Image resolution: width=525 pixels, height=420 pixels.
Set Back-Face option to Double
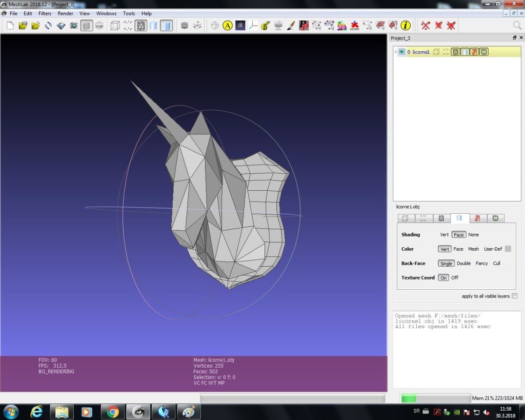[463, 263]
